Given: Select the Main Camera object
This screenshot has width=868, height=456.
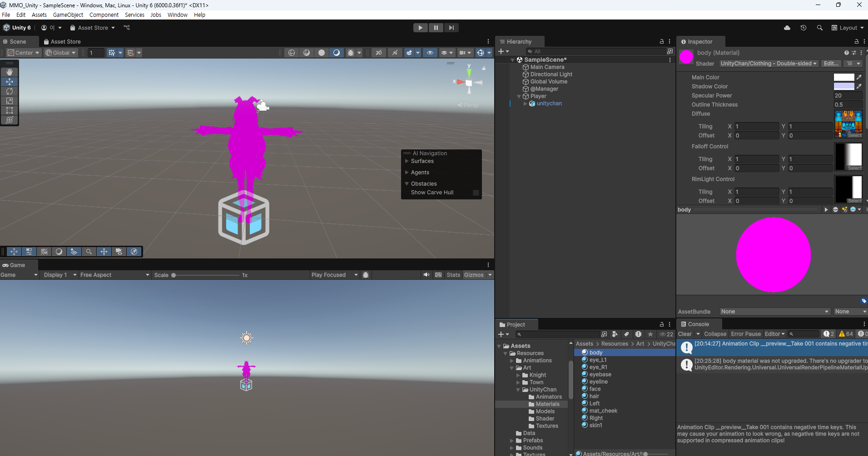Looking at the screenshot, I should (x=547, y=67).
